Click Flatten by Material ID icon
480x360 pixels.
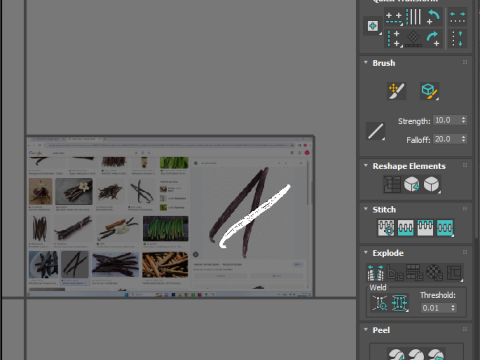point(435,273)
